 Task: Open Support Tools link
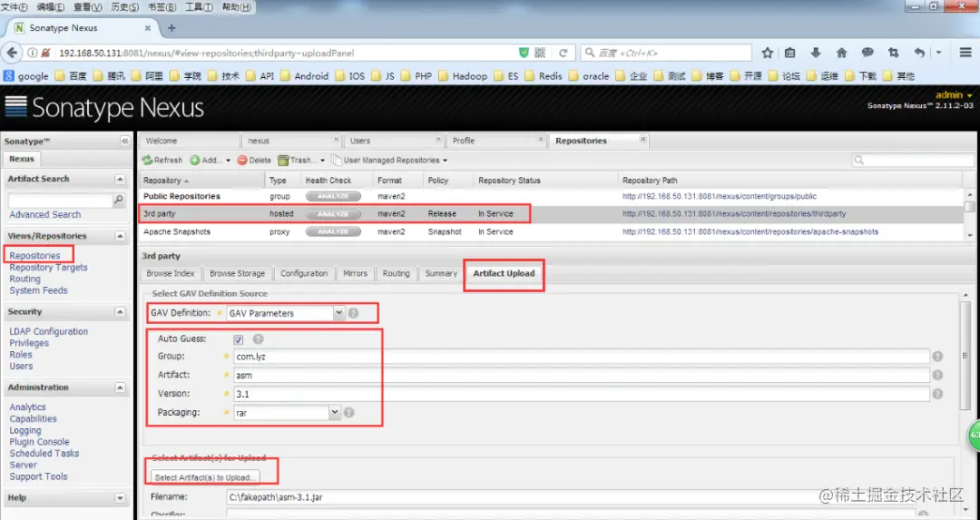tap(38, 476)
